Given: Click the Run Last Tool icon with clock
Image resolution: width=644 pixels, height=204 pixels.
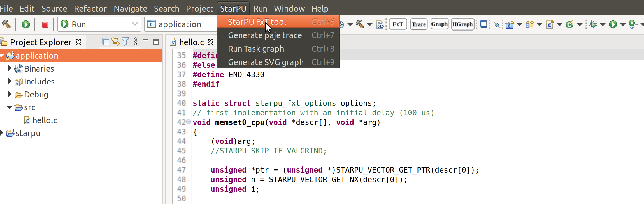Looking at the screenshot, I should coord(633,25).
